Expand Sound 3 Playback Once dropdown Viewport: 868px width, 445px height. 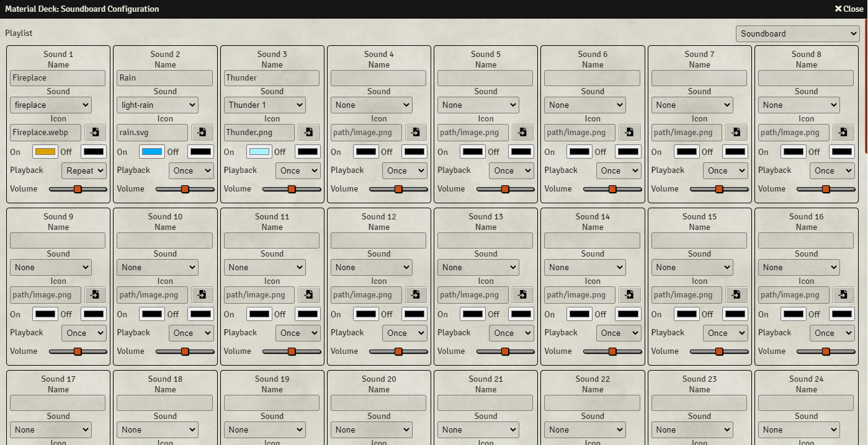coord(298,170)
